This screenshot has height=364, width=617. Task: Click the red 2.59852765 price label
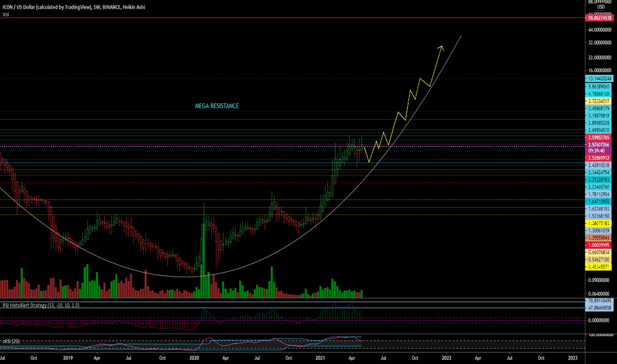[x=599, y=138]
